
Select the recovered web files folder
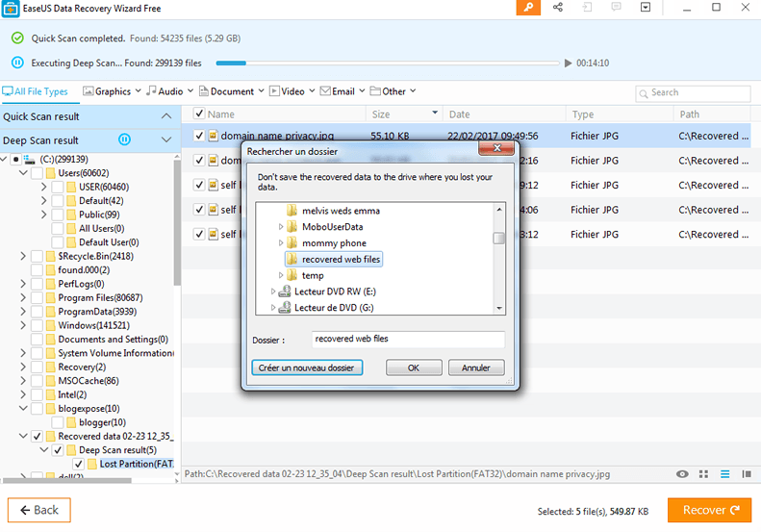tap(334, 259)
